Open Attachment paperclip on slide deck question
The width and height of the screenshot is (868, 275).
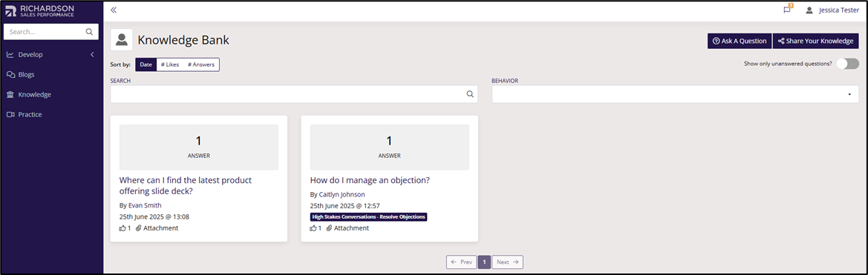[x=139, y=228]
